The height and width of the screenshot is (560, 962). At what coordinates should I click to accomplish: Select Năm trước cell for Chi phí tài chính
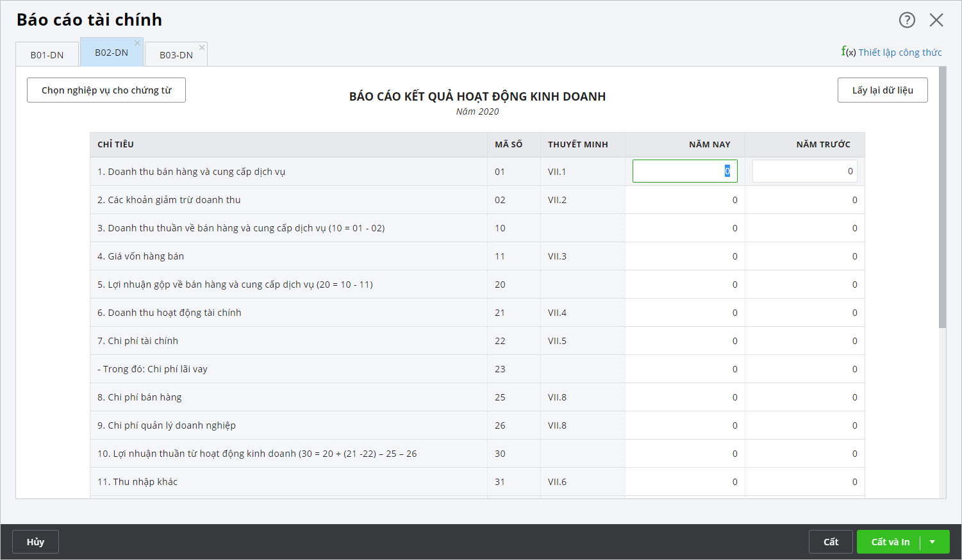click(804, 341)
